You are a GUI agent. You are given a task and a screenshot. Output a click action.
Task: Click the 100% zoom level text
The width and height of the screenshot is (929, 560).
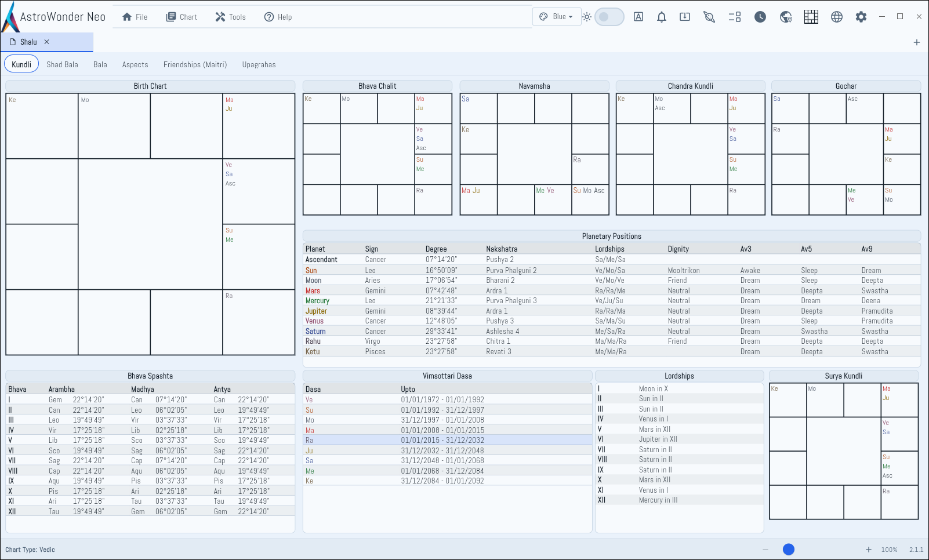pos(890,550)
